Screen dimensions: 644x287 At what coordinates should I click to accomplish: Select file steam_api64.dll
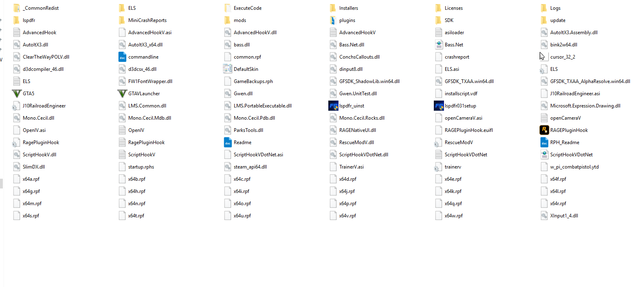250,167
